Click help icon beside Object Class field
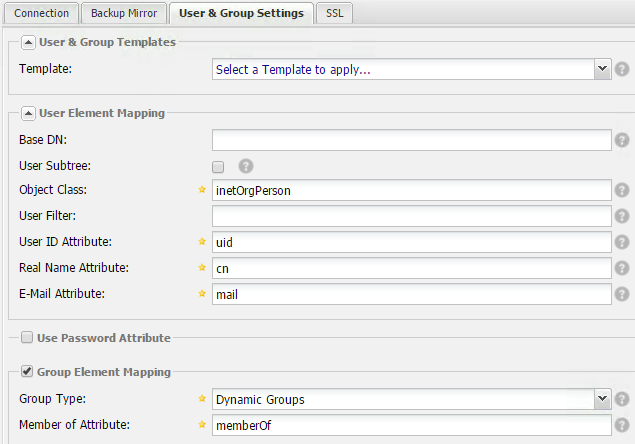This screenshot has height=444, width=635. point(622,190)
